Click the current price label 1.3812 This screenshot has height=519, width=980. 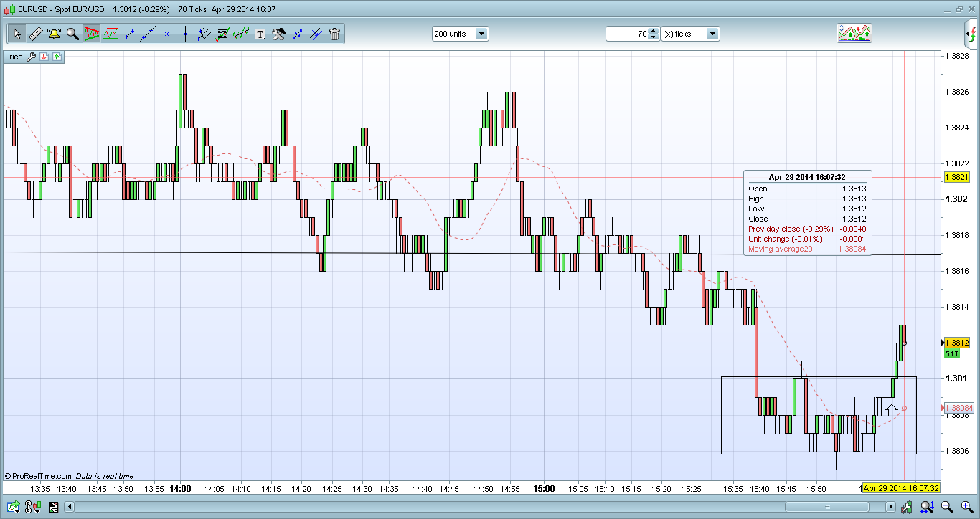958,343
